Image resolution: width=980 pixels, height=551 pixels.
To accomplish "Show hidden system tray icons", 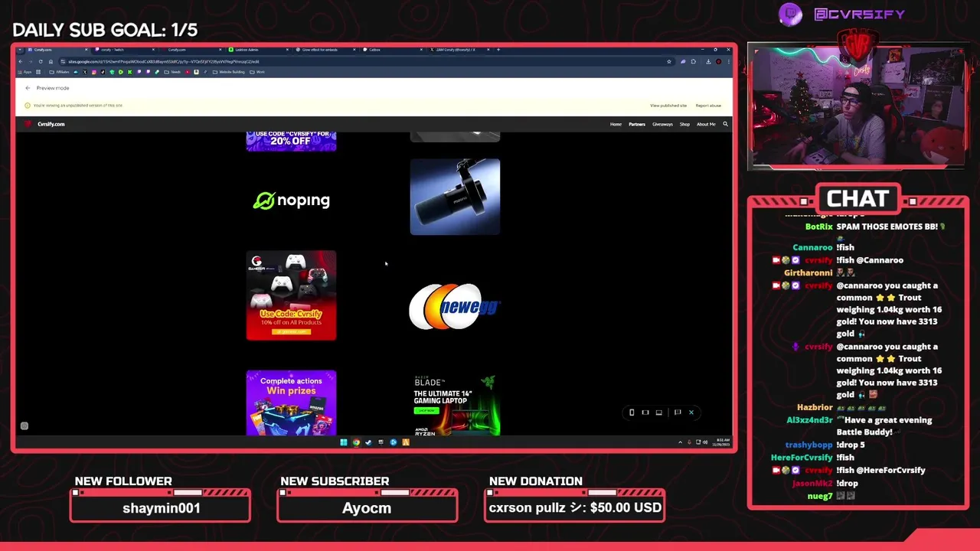I will 680,442.
